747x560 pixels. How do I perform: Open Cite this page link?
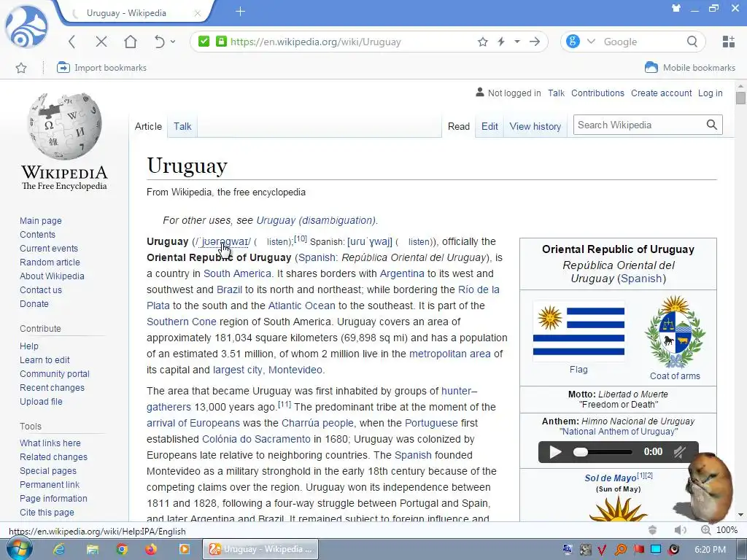47,513
